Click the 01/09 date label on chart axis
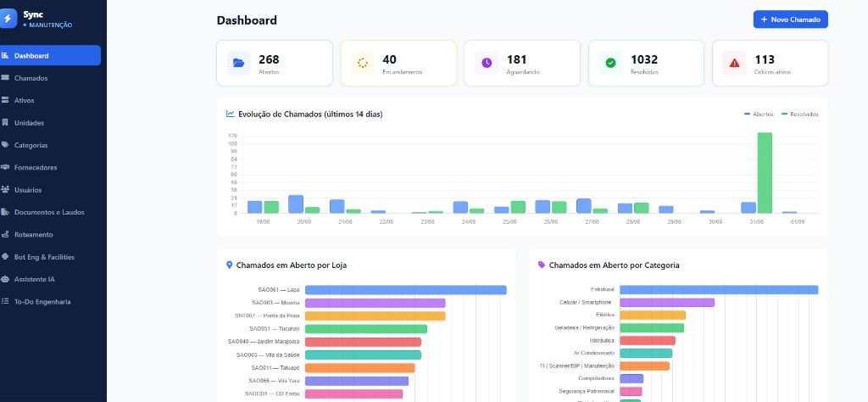 [x=798, y=222]
